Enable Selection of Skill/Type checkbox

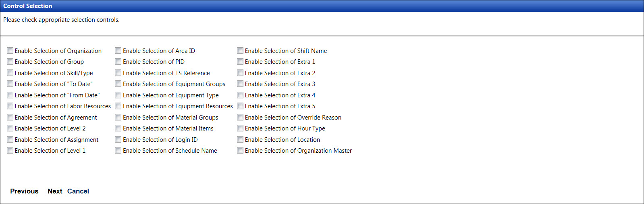10,73
